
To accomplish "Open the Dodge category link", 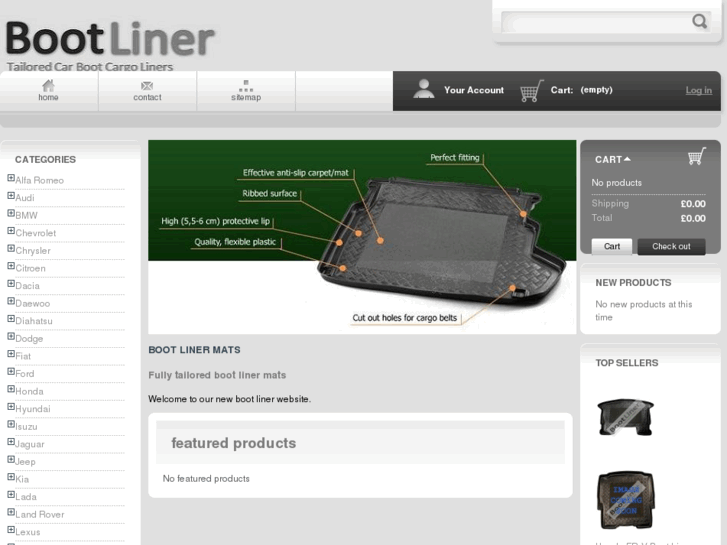I will click(x=29, y=339).
